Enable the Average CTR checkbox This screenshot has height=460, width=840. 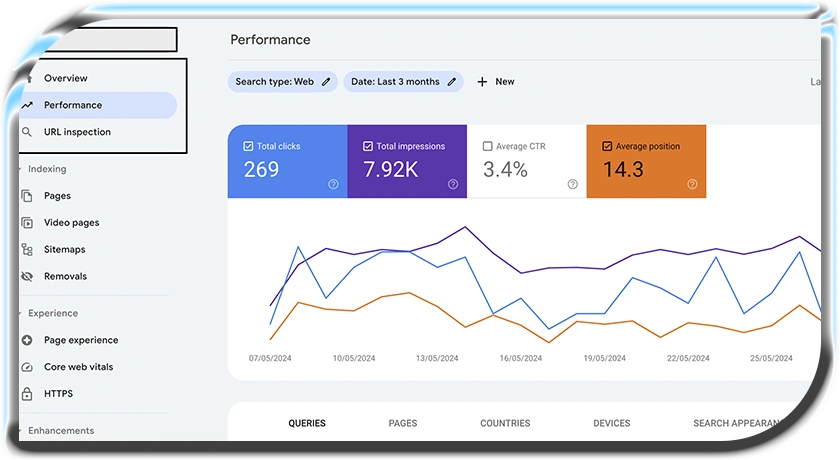pyautogui.click(x=488, y=146)
